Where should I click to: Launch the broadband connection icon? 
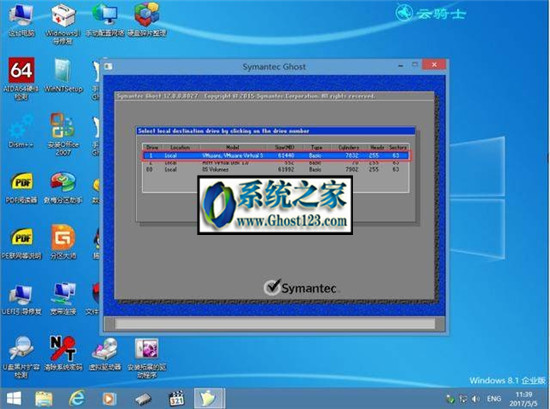click(63, 298)
